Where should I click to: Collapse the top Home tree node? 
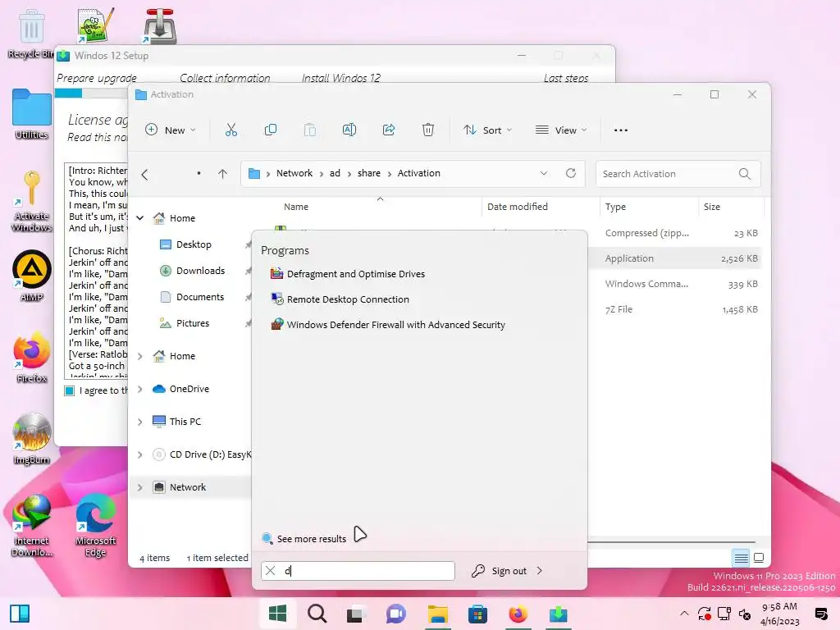140,218
